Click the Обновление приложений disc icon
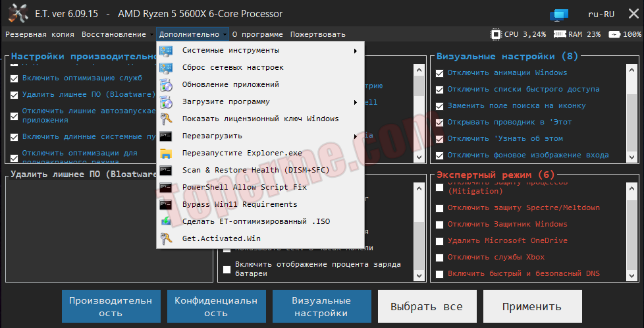Screen dimensions: 644x328 tap(166, 85)
